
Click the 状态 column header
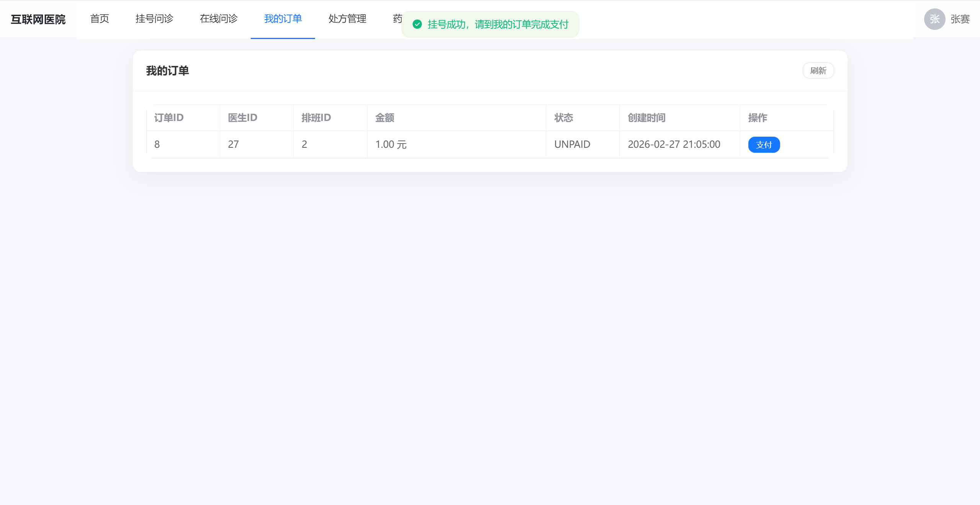(x=563, y=118)
